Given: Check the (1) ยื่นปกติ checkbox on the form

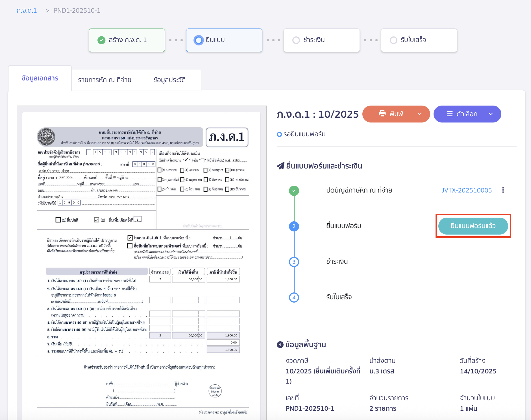Looking at the screenshot, I should pos(58,220).
